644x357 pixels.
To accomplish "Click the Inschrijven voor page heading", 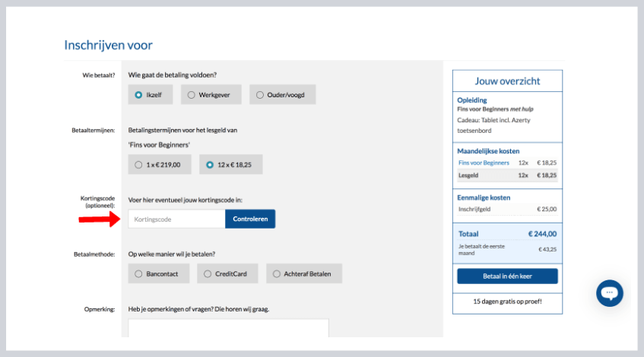I will (x=108, y=46).
